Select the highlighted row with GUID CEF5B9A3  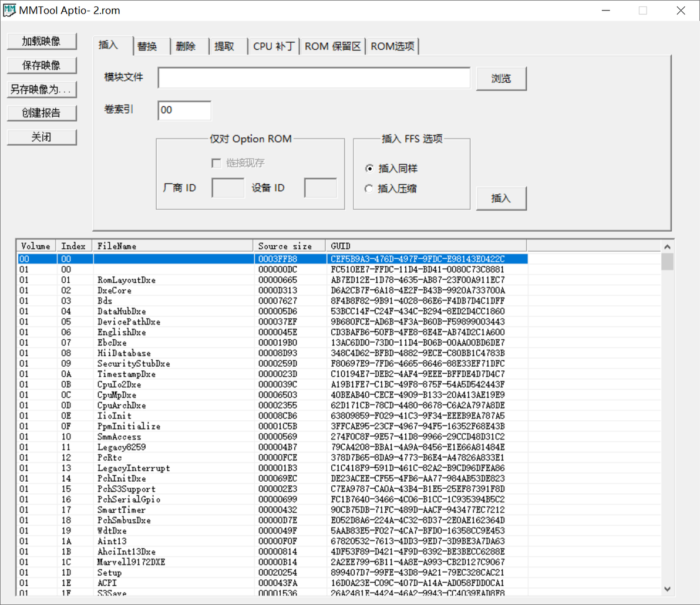coord(272,259)
